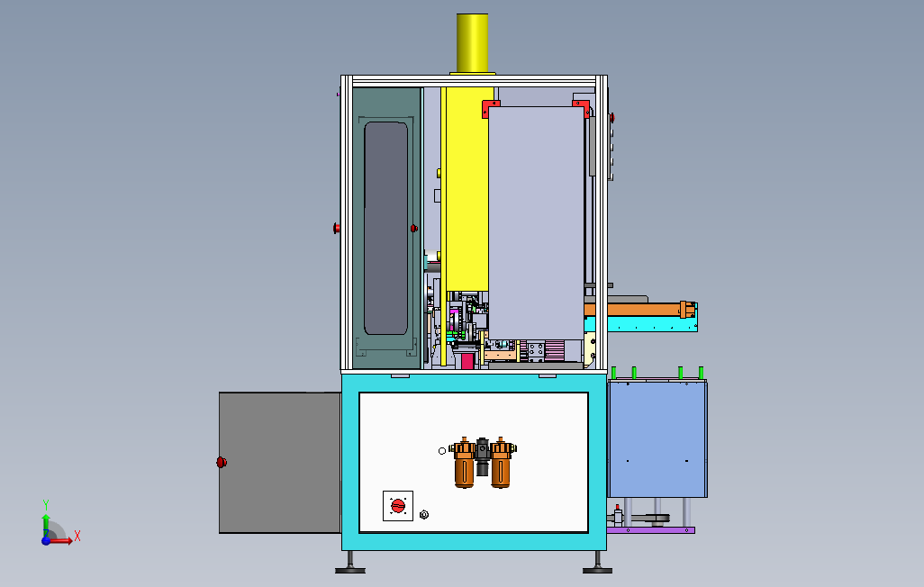
Task: Click the small round hole beside the regulator
Action: (x=442, y=451)
